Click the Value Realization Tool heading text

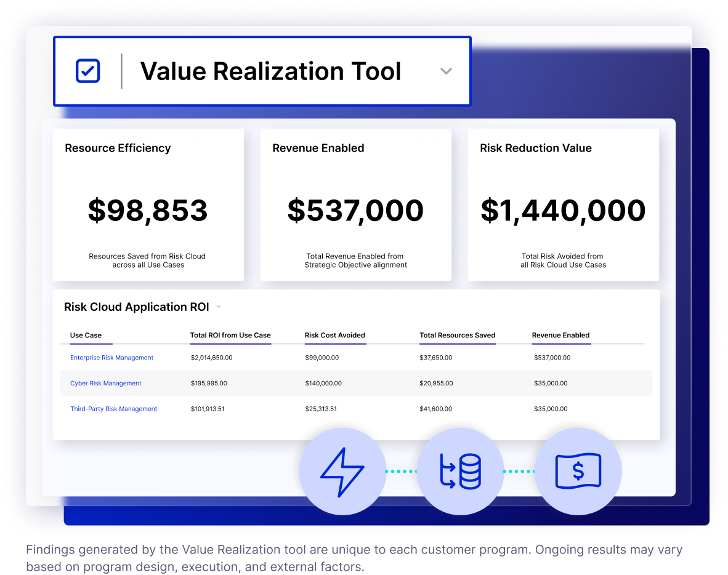point(270,71)
